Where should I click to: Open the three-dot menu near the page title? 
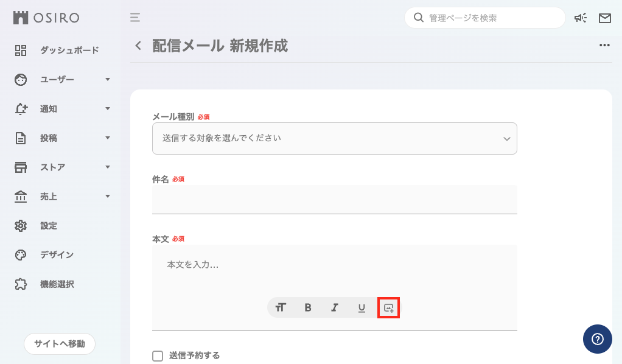(x=604, y=45)
